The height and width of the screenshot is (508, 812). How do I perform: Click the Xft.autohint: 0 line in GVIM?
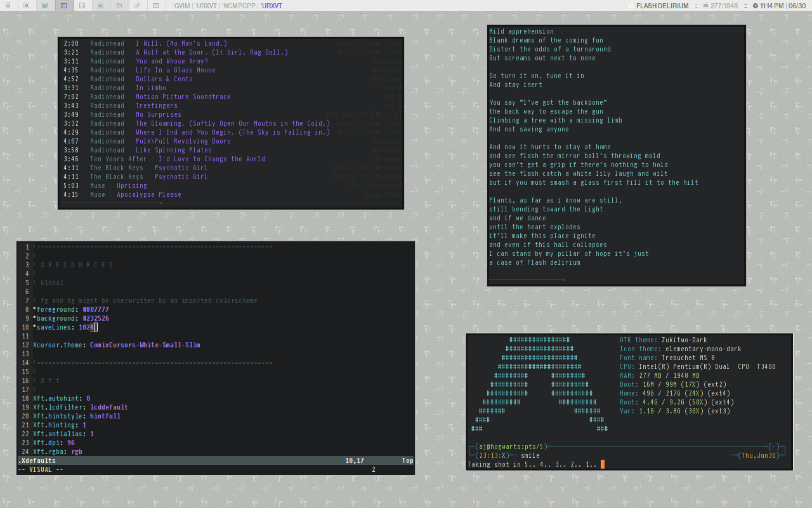point(62,398)
